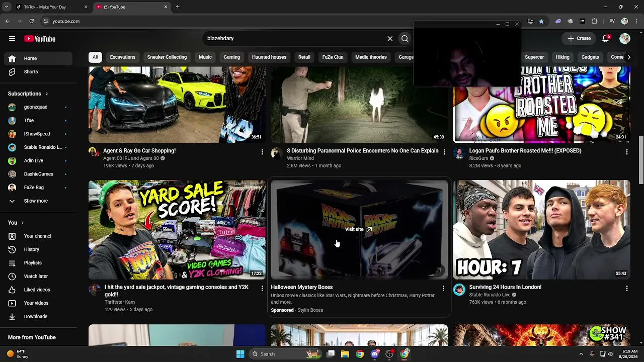Click the YouTube search input field
This screenshot has height=362, width=644.
click(294, 39)
